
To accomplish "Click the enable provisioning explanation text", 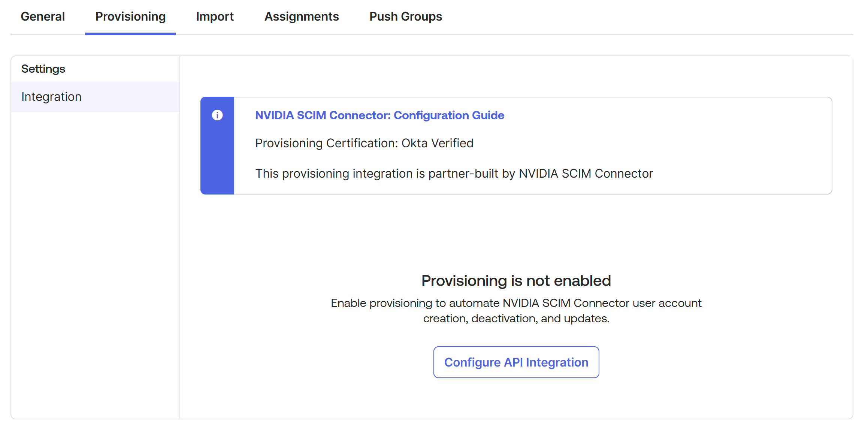I will [516, 310].
